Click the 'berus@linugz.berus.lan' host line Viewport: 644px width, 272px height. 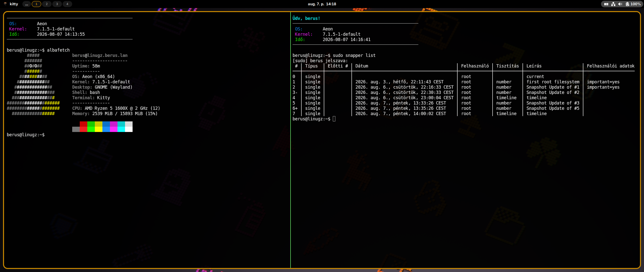(100, 55)
